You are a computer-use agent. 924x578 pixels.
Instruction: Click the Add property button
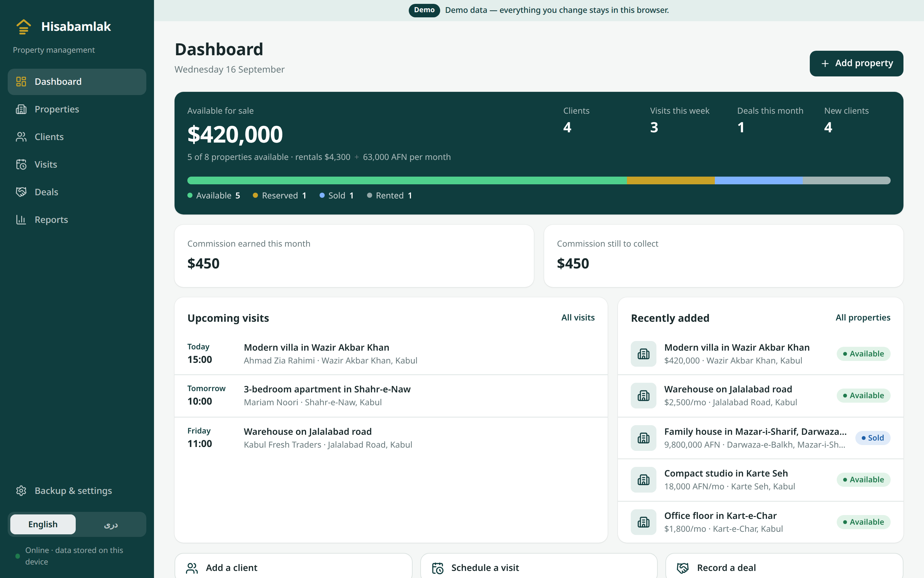(x=856, y=64)
